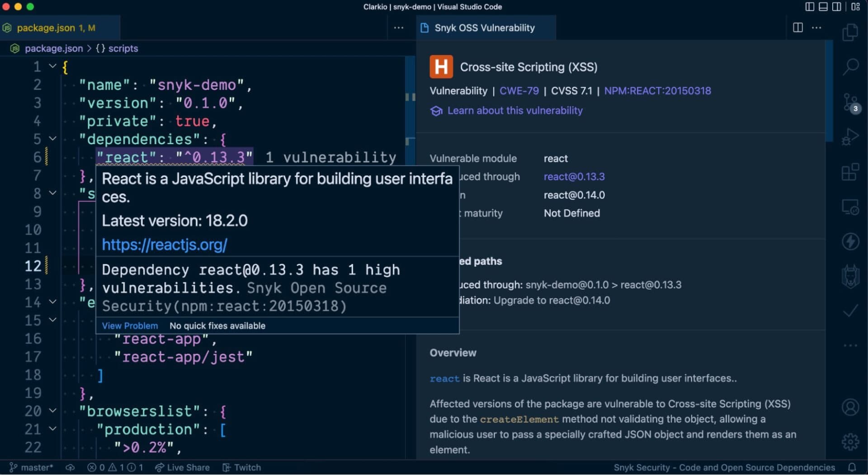Open the Search view
This screenshot has width=868, height=475.
click(850, 66)
